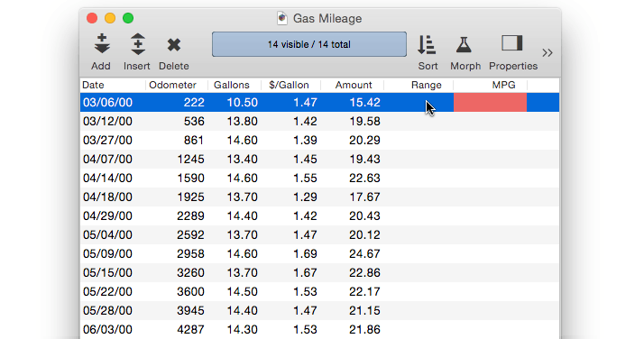The image size is (644, 339).
Task: Click amount value 20.12
Action: pyautogui.click(x=364, y=234)
